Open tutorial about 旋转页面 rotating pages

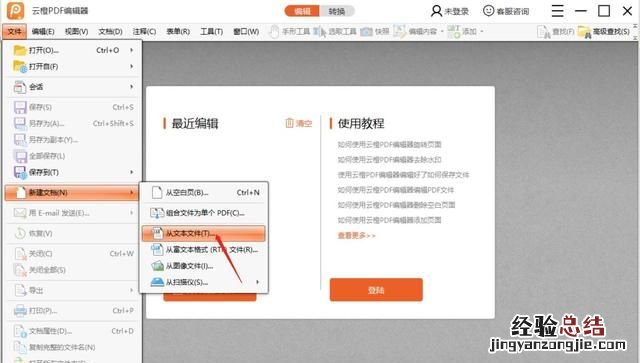[389, 145]
